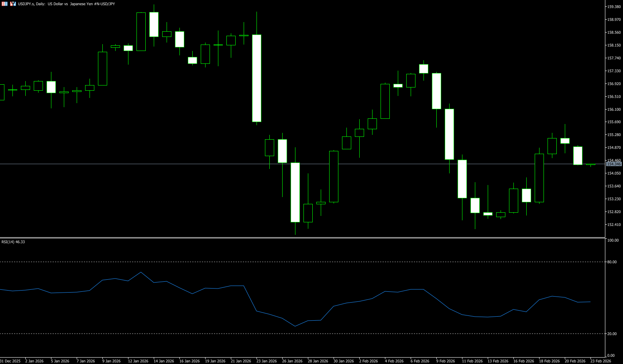Screen dimensions: 623x364
Task: Click the 152.410 price scale label
Action: (614, 225)
